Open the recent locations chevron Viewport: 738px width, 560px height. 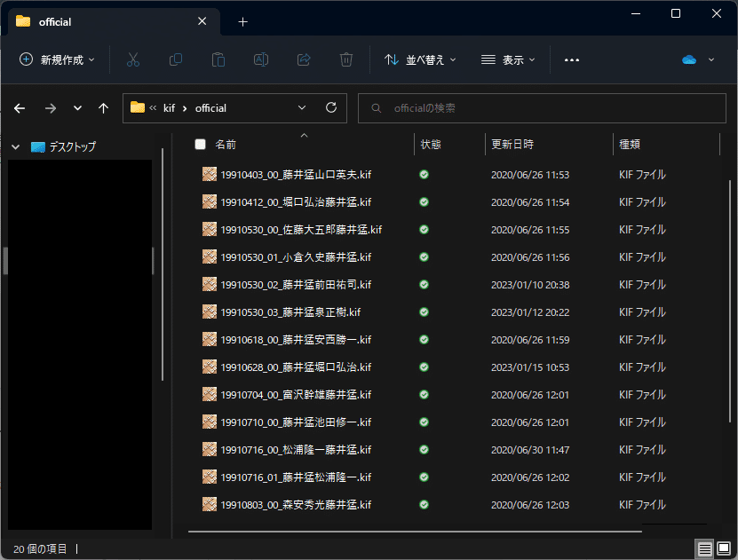coord(77,108)
